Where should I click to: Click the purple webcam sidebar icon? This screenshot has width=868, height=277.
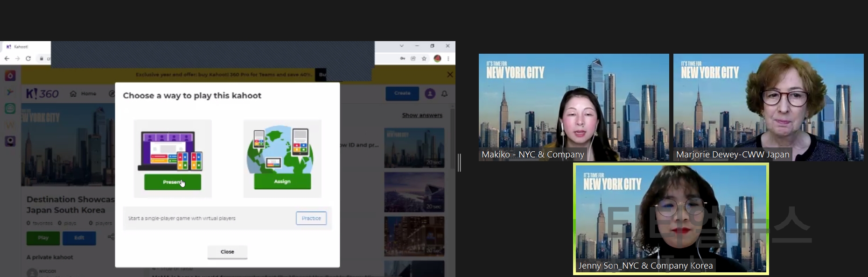pyautogui.click(x=10, y=141)
